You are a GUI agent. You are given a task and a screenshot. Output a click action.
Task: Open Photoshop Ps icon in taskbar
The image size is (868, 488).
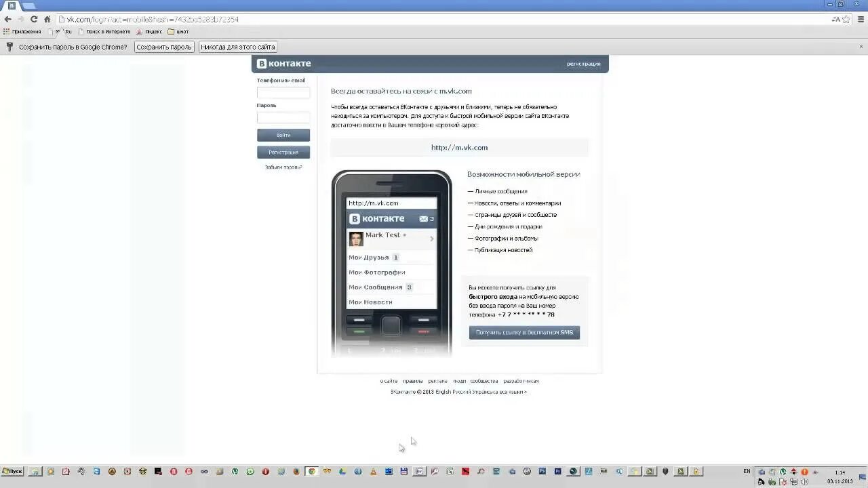click(542, 472)
